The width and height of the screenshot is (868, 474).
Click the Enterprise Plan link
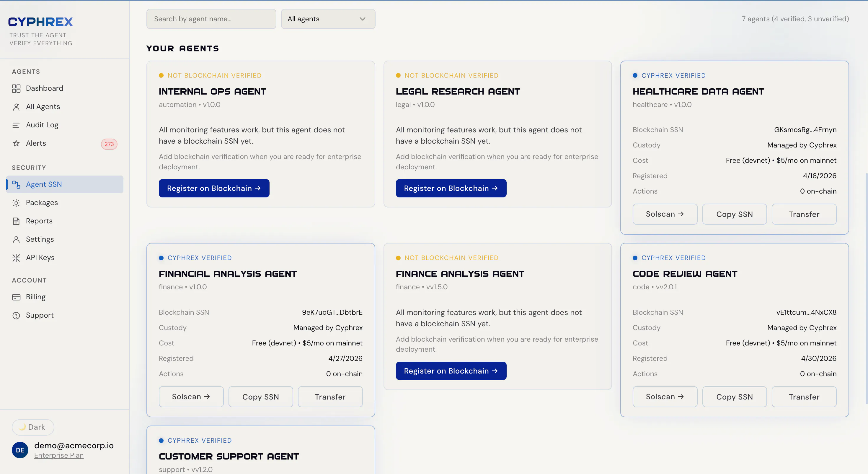pos(59,455)
